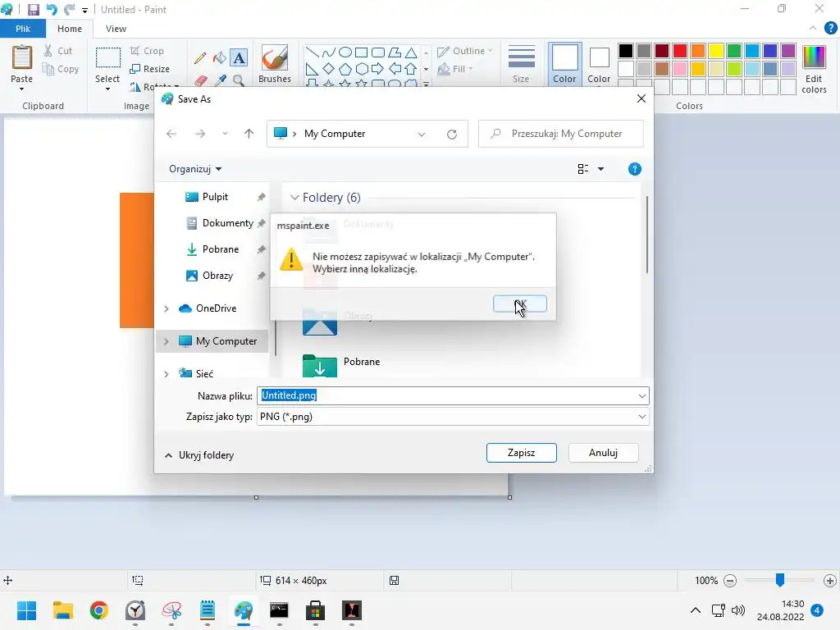Select the Text tool
Viewport: 840px width, 630px height.
pos(239,58)
